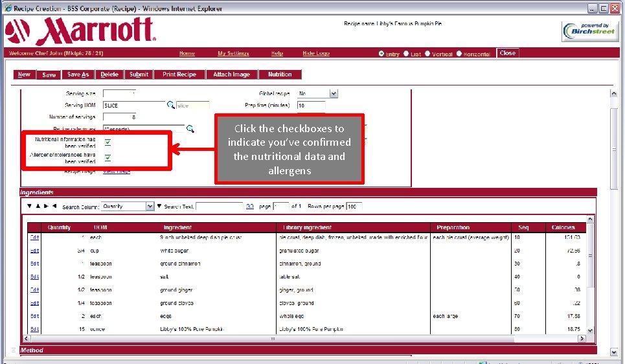Click the up-arrow paging icon in Ingredients
This screenshot has height=364, width=625.
point(38,206)
